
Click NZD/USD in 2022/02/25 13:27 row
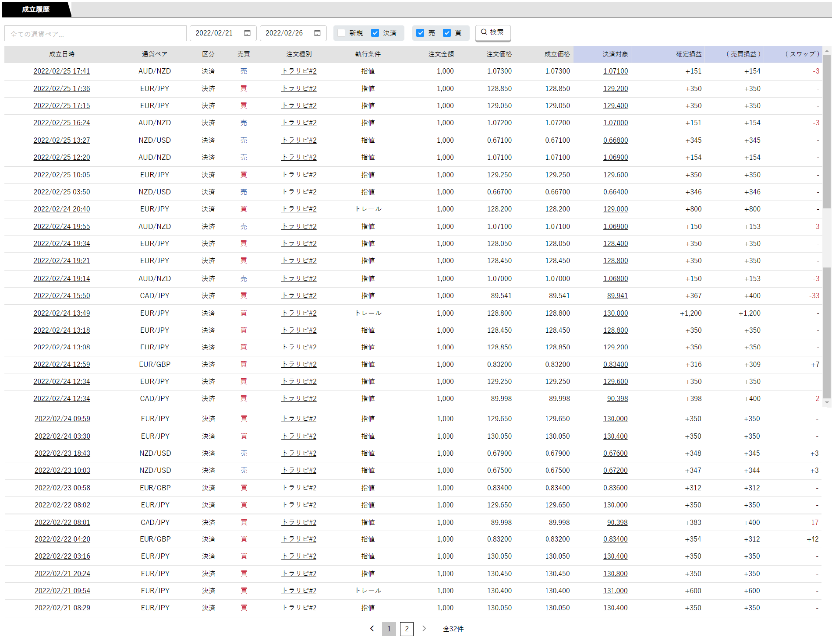point(155,140)
